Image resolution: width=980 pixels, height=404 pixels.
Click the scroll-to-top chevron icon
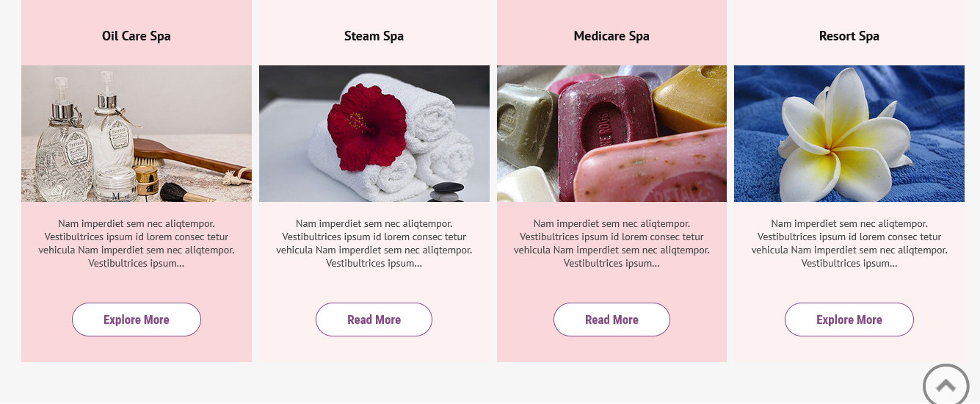click(946, 385)
